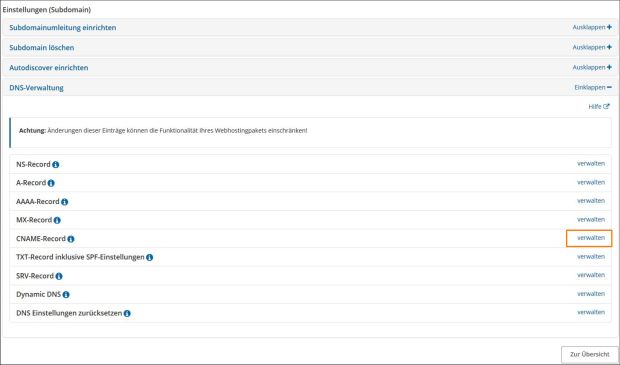Click info icon next to CNAME-Record

tap(71, 239)
